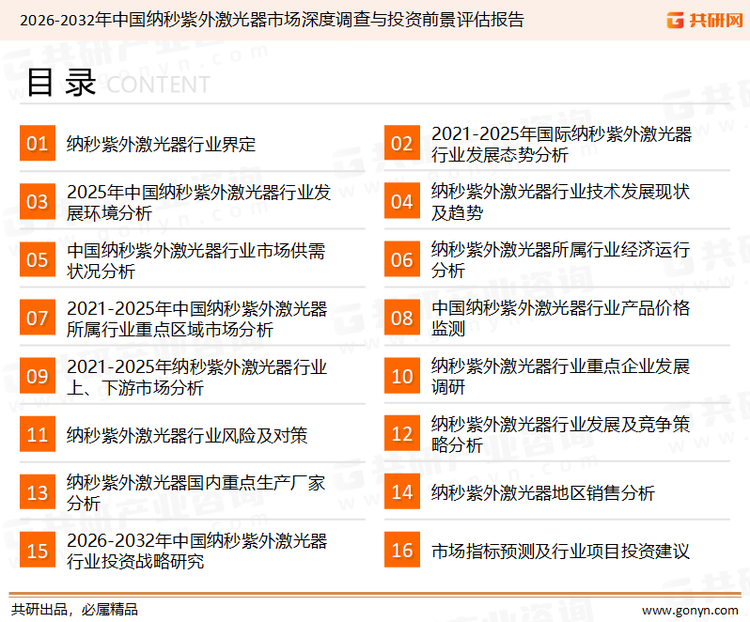The width and height of the screenshot is (750, 622).
Task: Select chapter 纳秒紫外激光器行业风险及对策
Action: (187, 435)
